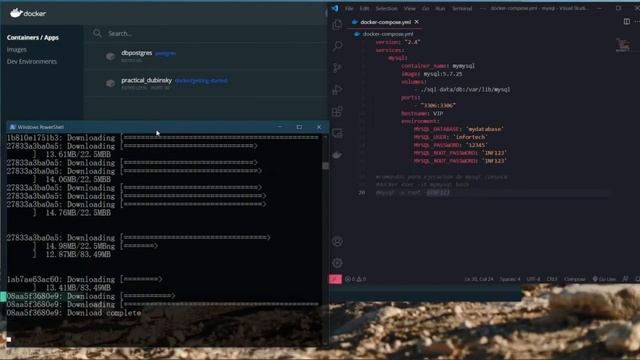
Task: Click the MYSQL_DATABASE: 'mydatabase' line
Action: 458,129
